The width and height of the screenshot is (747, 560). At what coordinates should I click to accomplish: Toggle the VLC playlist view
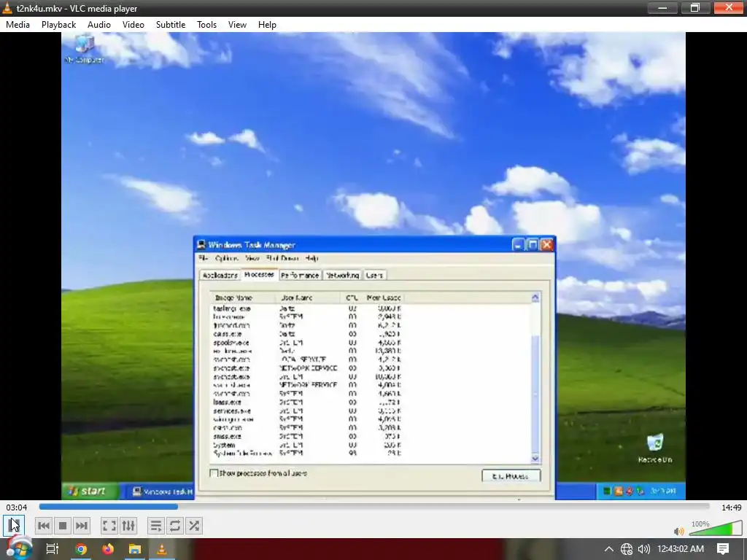[156, 526]
